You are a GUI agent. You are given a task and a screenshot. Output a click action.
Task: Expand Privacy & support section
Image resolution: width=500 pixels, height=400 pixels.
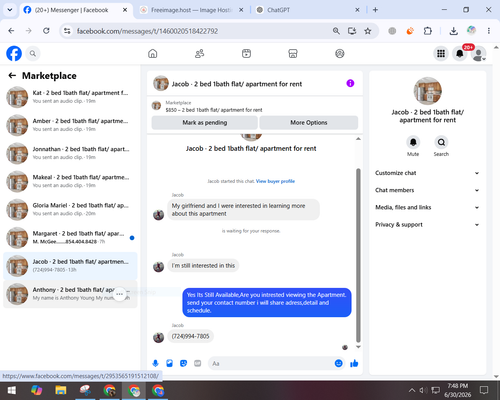(427, 224)
